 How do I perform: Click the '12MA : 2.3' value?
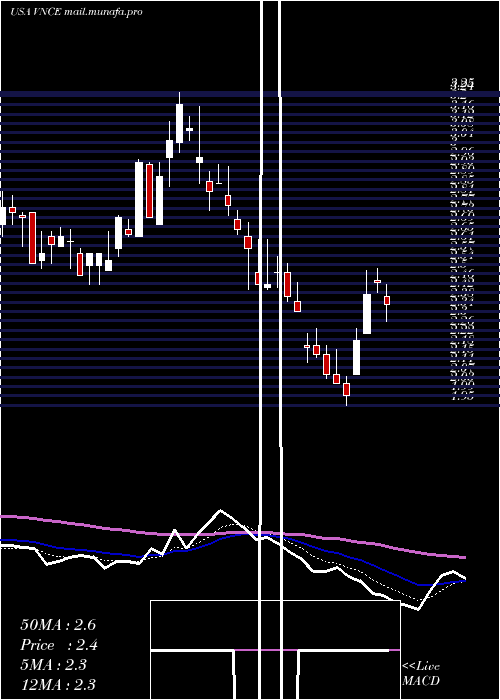tap(58, 685)
